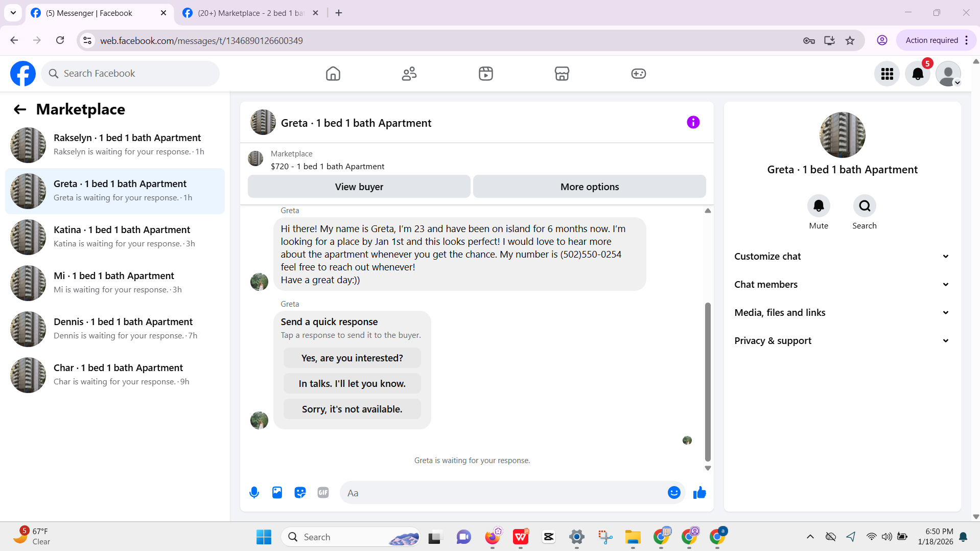Image resolution: width=980 pixels, height=551 pixels.
Task: Expand Privacy & support section
Action: pos(842,341)
